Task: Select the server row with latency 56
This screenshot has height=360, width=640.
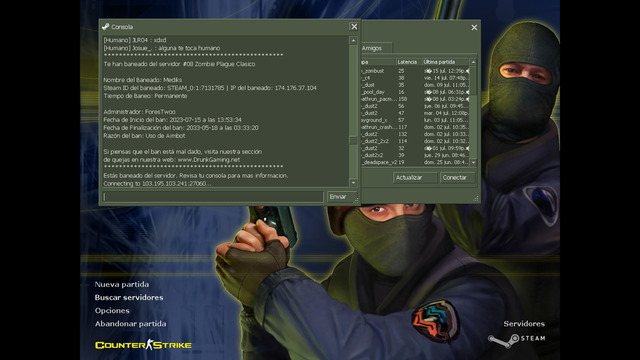Action: (x=415, y=106)
